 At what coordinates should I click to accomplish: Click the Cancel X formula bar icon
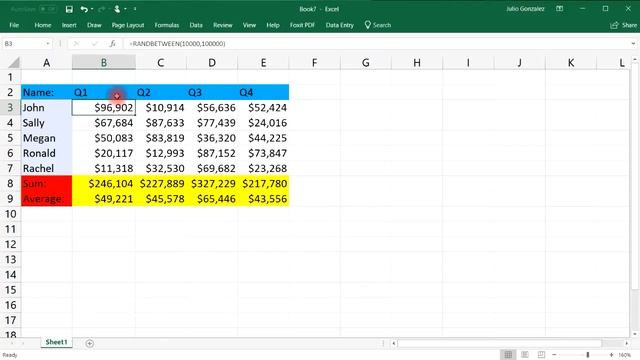[x=76, y=44]
